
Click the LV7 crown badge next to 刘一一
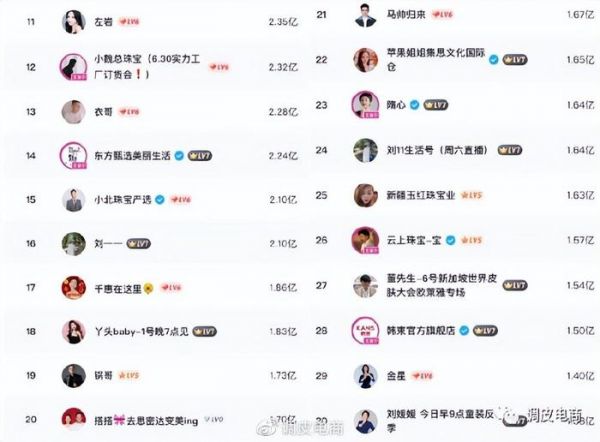click(139, 243)
